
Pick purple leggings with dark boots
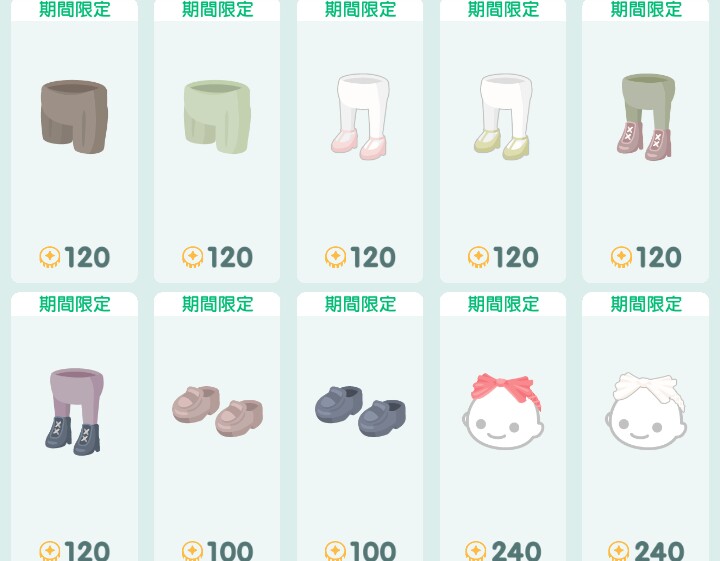tap(74, 412)
